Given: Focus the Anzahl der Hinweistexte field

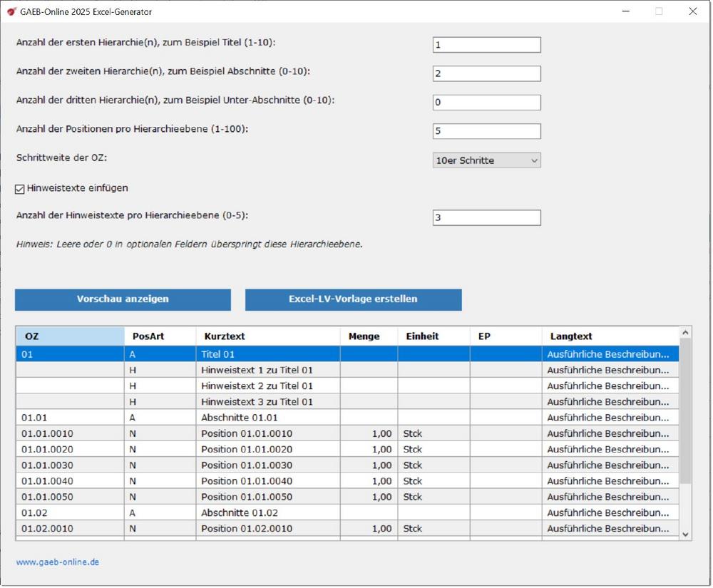Looking at the screenshot, I should click(x=486, y=217).
